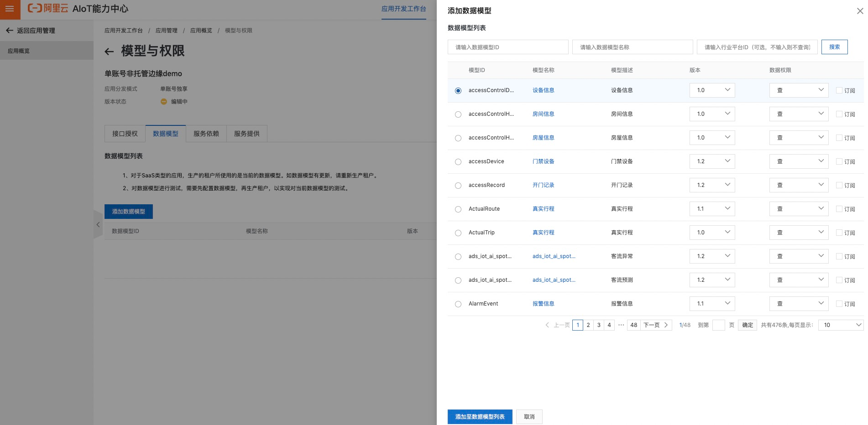868x425 pixels.
Task: Click the 应用概览 breadcrumb link
Action: pyautogui.click(x=201, y=31)
